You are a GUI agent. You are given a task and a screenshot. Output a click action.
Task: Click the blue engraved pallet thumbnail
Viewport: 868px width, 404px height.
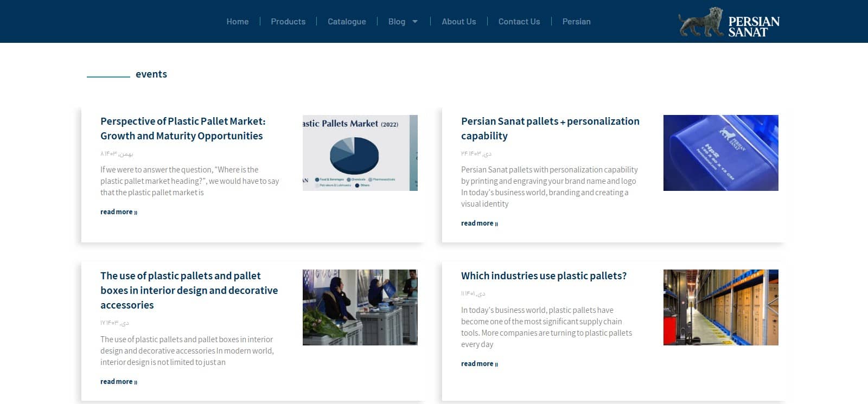pos(720,153)
